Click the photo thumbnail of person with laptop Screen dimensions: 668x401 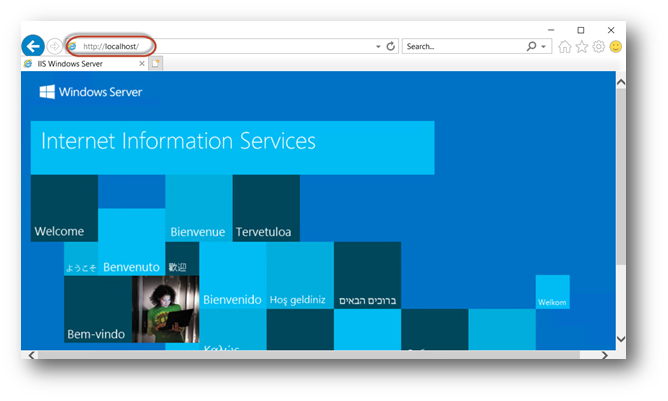coord(166,309)
